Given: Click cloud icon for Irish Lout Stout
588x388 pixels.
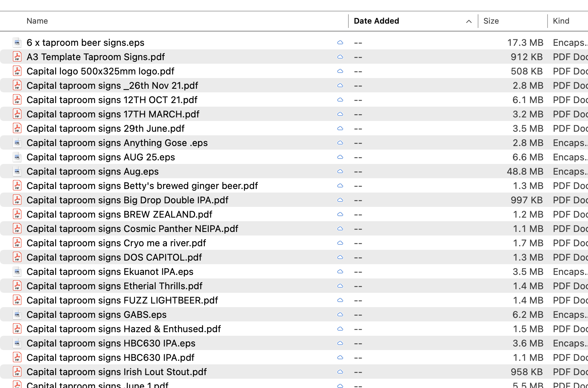Looking at the screenshot, I should point(340,372).
